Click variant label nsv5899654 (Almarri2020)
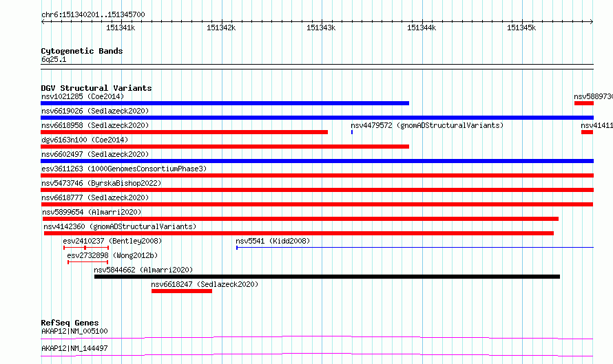 click(x=92, y=212)
